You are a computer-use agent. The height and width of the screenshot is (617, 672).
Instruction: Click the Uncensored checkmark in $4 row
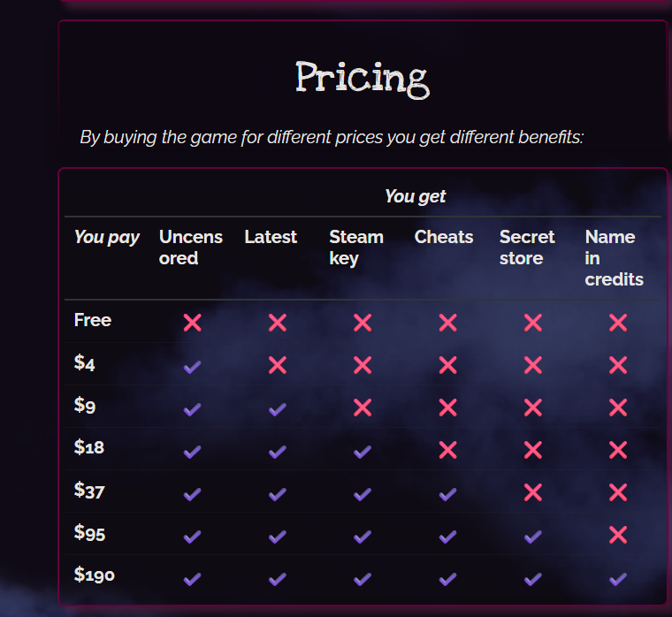(x=193, y=365)
